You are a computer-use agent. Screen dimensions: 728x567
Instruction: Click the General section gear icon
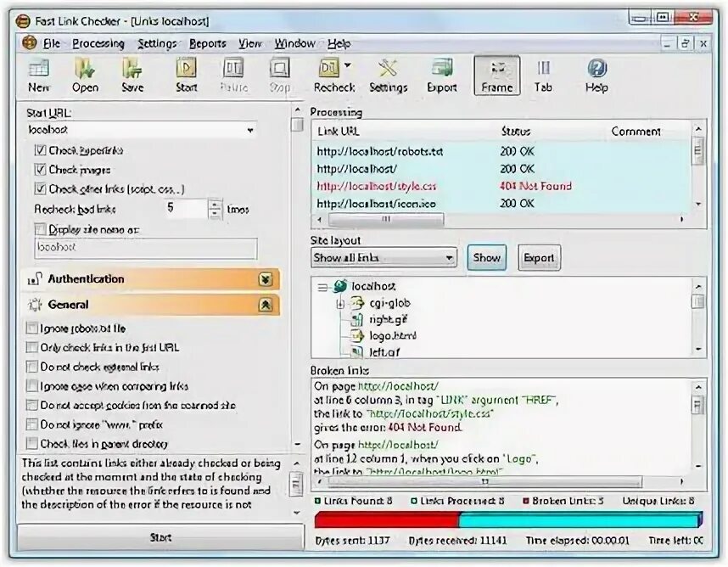[x=36, y=305]
